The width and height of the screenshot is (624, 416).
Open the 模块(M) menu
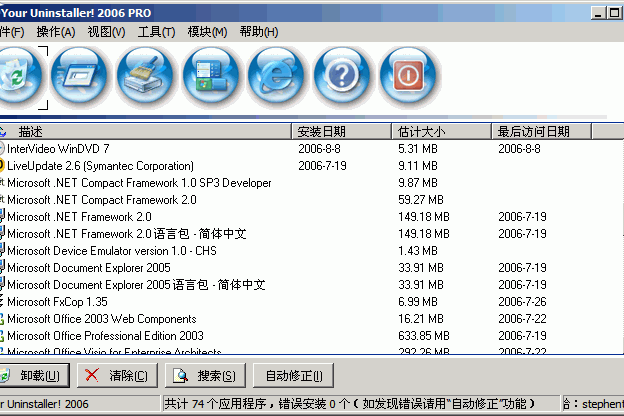click(207, 32)
